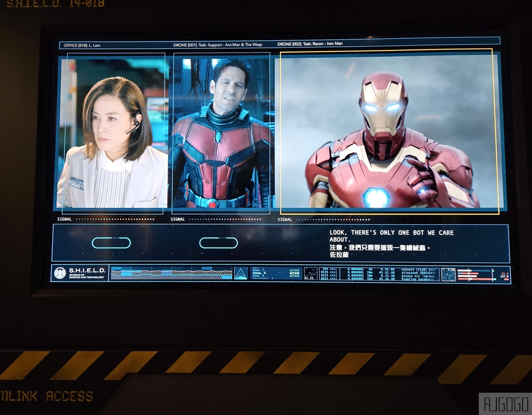Open the L. Lam office video feed
Image resolution: width=532 pixels, height=415 pixels.
113,133
